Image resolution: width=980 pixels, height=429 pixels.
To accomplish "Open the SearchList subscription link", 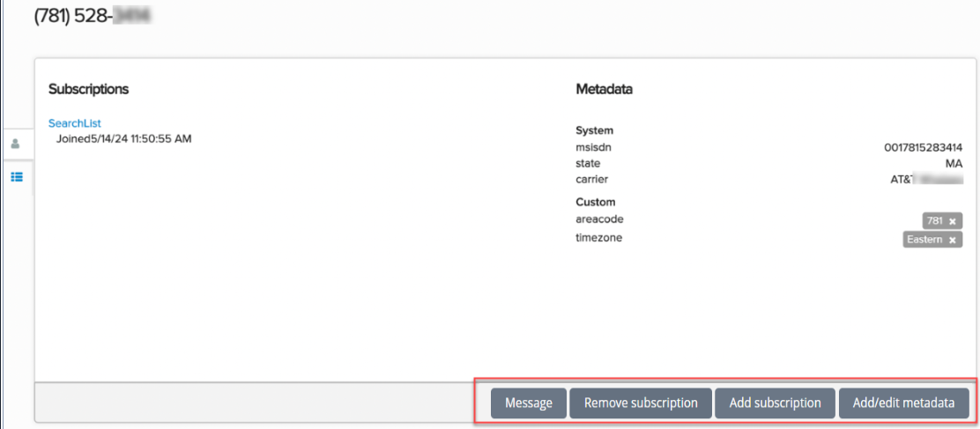I will 75,123.
